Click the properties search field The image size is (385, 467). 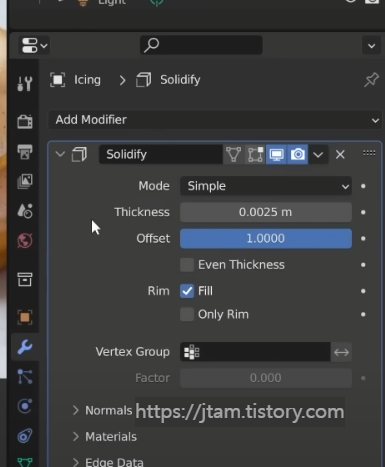(201, 45)
